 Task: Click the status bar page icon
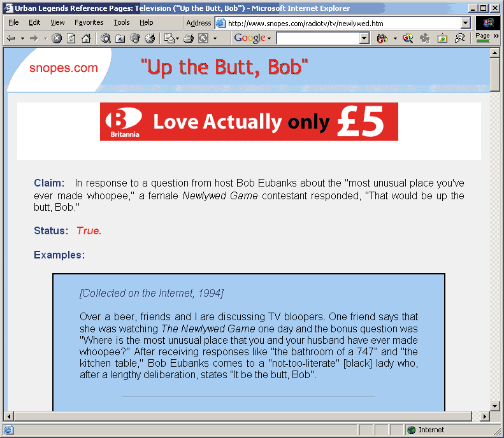(x=9, y=430)
